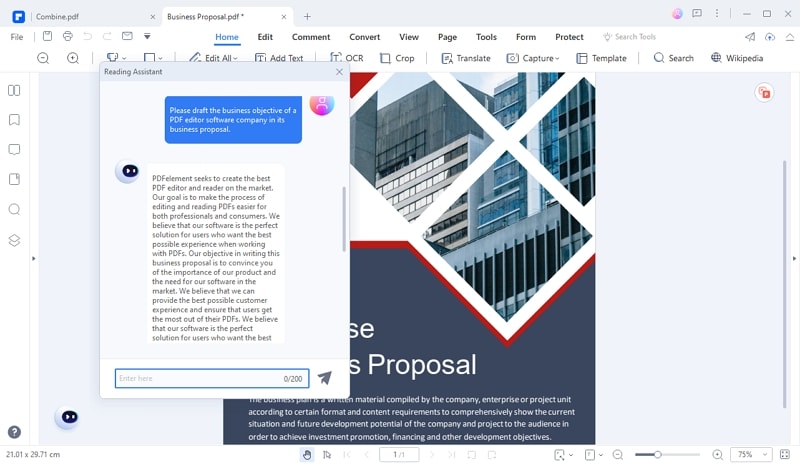This screenshot has height=464, width=800.
Task: Open the floating AI robot assistant
Action: point(69,418)
